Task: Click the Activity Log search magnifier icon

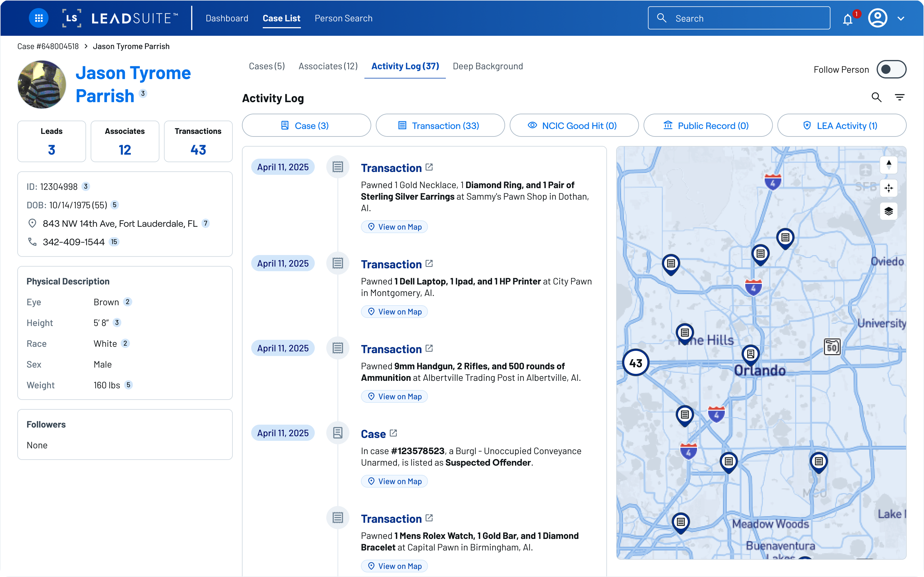Action: click(x=876, y=97)
